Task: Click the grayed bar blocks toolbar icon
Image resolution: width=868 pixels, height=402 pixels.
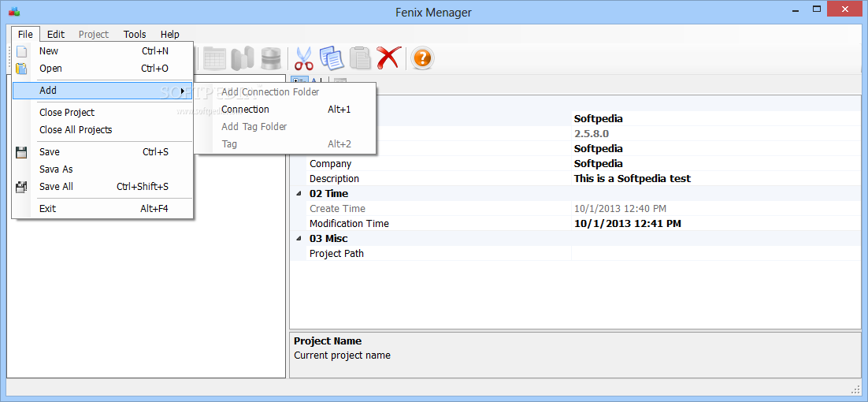Action: click(x=243, y=58)
